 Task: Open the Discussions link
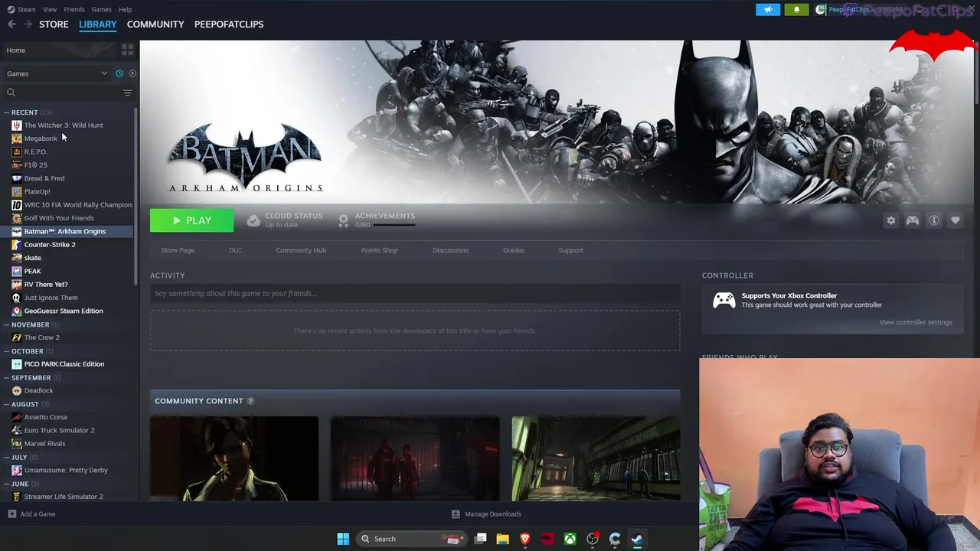point(450,250)
